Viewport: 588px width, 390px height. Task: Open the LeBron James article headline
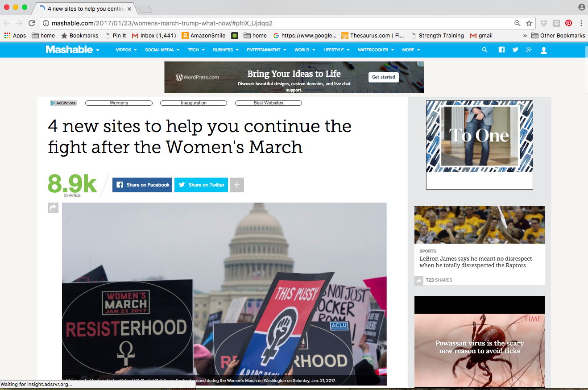(x=476, y=262)
